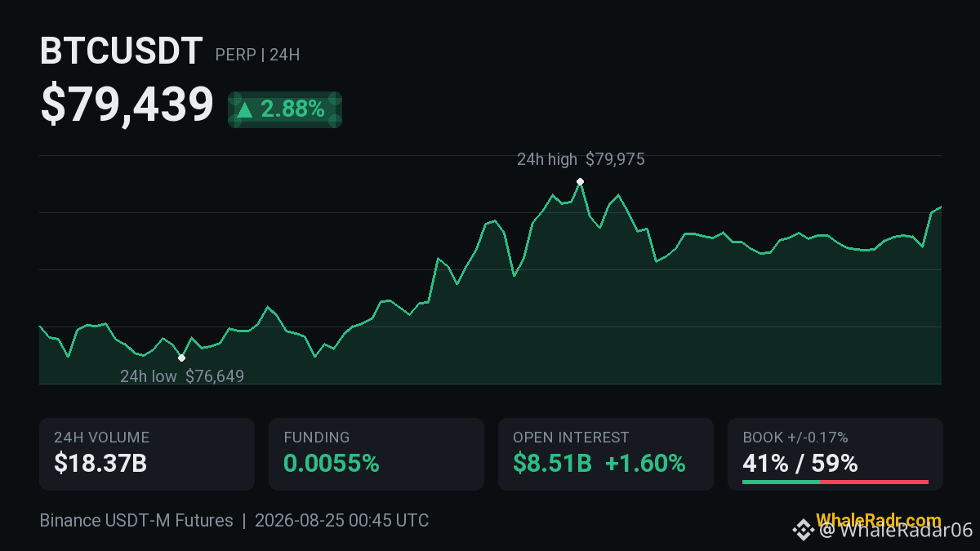Click the green 2.88% change badge
The image size is (980, 551).
pyautogui.click(x=284, y=109)
